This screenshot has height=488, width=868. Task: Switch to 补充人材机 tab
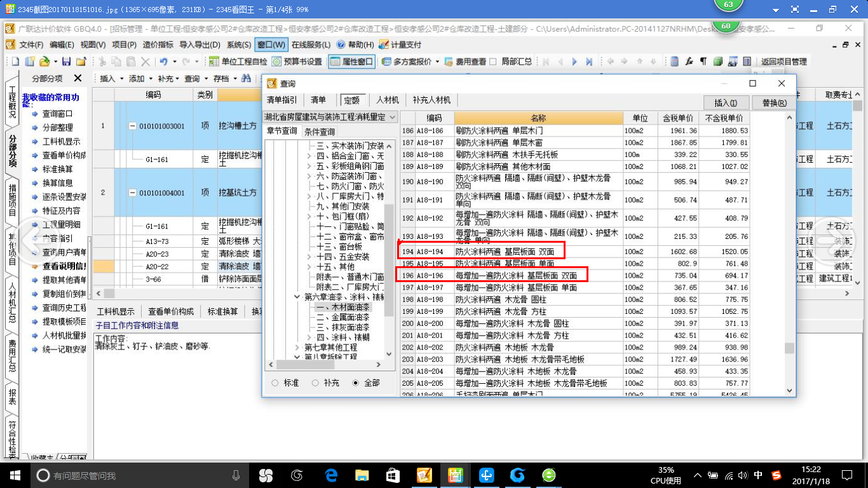point(431,100)
